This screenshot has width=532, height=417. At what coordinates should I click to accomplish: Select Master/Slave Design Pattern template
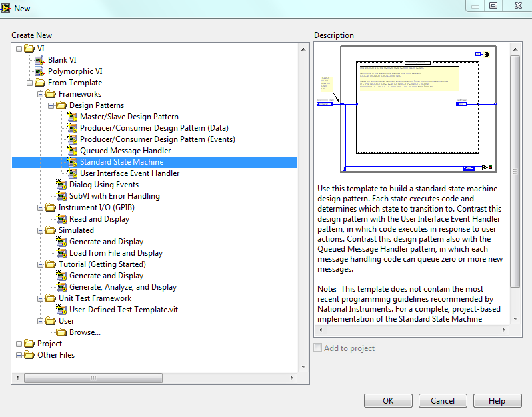tap(129, 117)
